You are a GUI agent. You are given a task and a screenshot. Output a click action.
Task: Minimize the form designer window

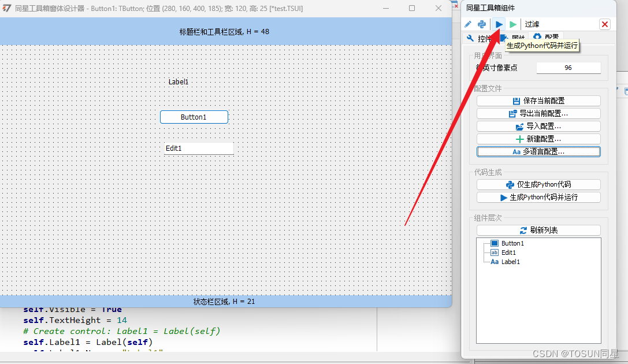[x=386, y=8]
